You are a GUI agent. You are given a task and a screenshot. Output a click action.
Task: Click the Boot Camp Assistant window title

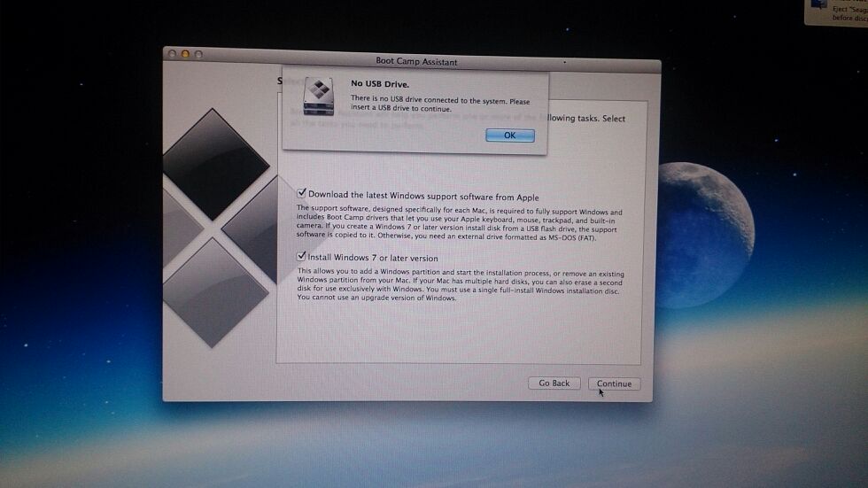coord(416,61)
